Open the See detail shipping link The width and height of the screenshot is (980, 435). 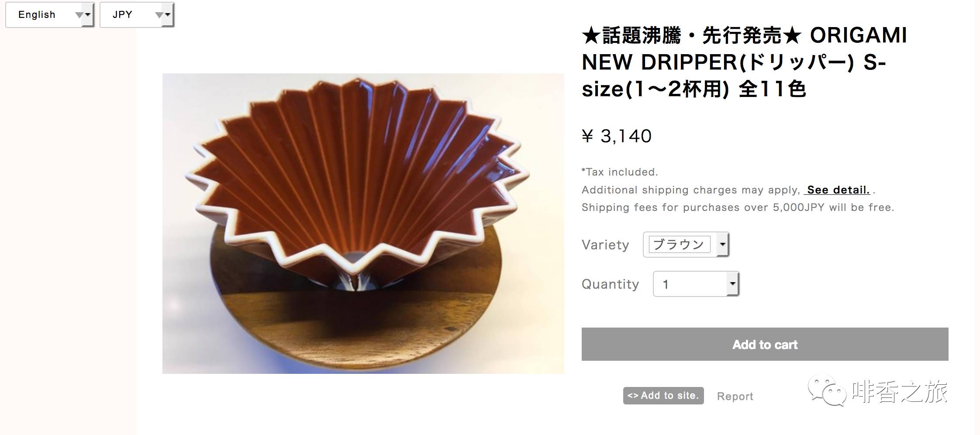(838, 190)
